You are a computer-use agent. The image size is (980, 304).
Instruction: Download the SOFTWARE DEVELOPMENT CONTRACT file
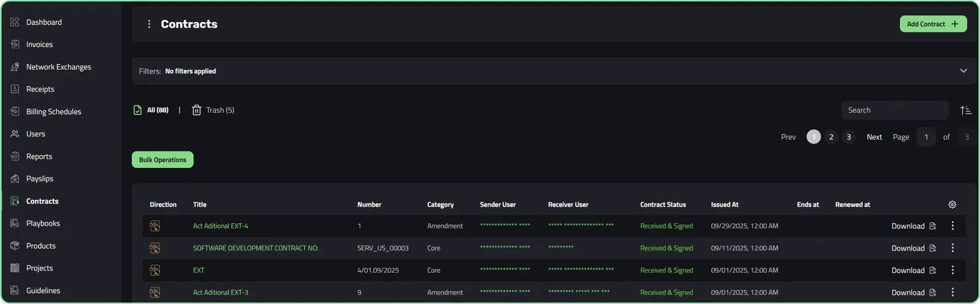click(913, 248)
